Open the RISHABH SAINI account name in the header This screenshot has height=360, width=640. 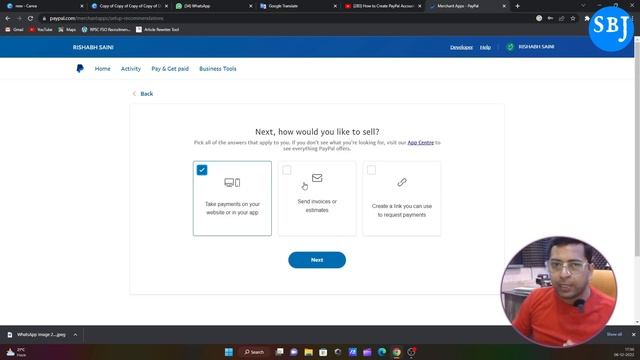point(536,47)
